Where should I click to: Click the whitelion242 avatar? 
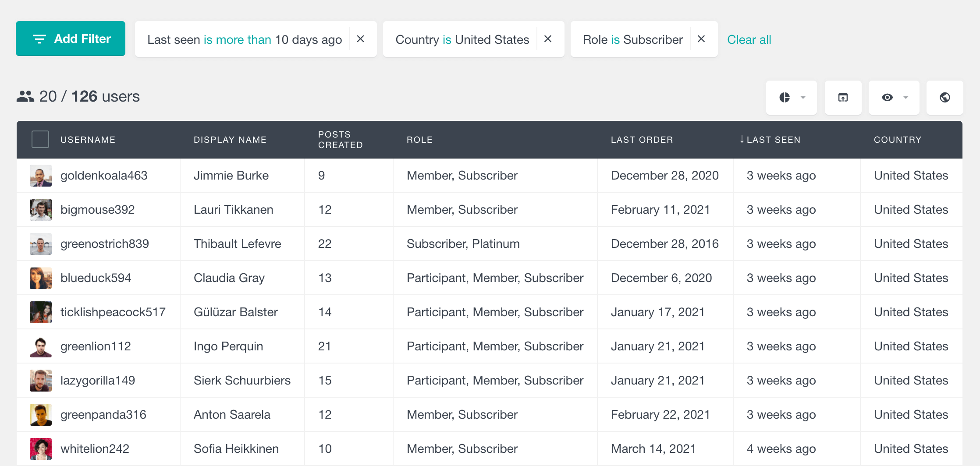(41, 449)
